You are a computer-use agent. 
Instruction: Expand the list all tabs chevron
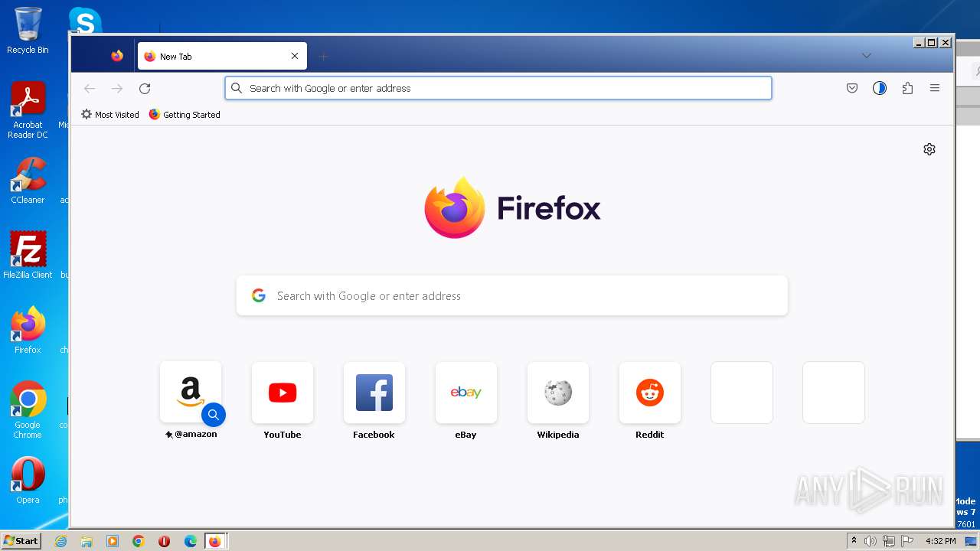[867, 56]
